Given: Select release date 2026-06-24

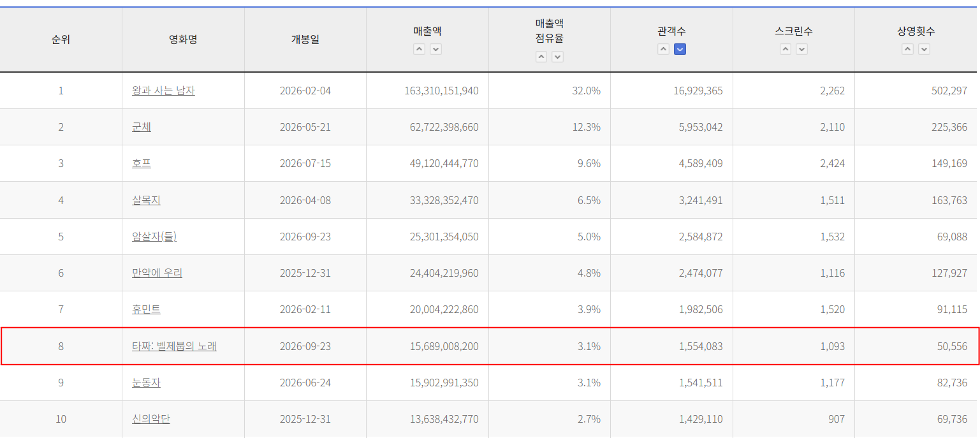Looking at the screenshot, I should [x=305, y=383].
